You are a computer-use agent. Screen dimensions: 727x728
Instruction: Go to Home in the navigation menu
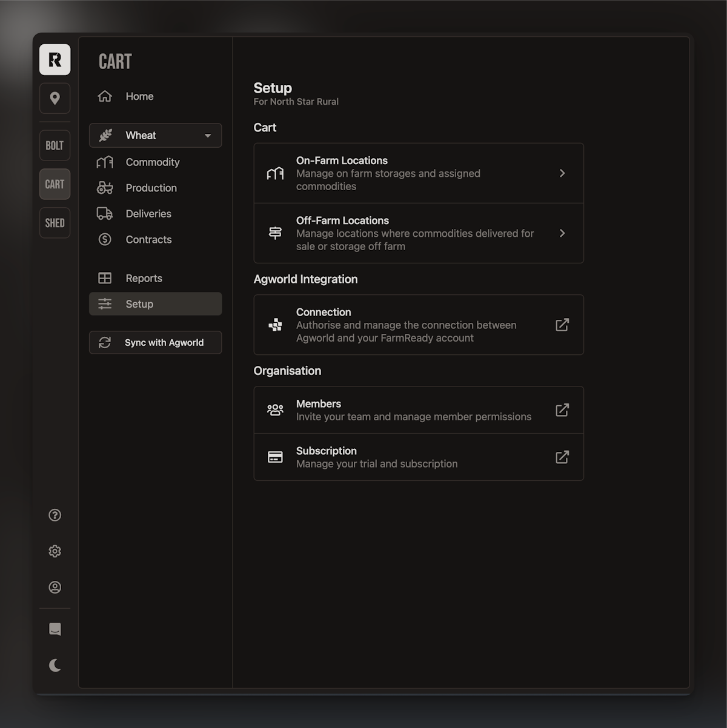(x=139, y=96)
